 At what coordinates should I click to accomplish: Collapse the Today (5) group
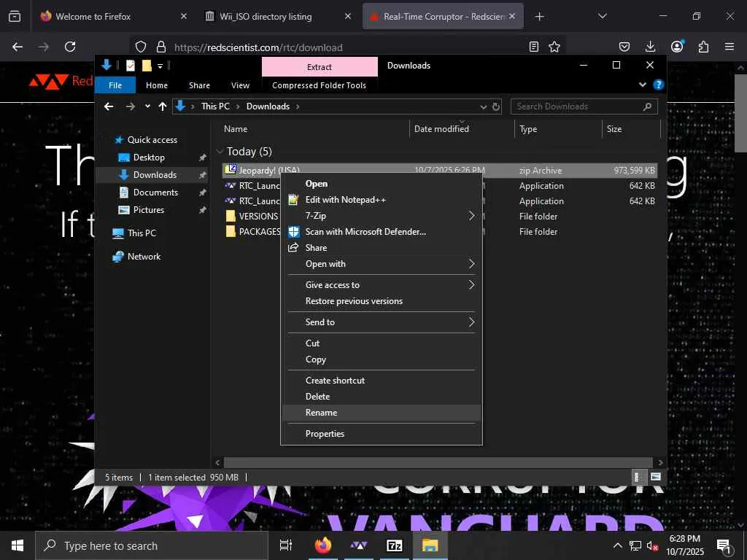click(220, 152)
